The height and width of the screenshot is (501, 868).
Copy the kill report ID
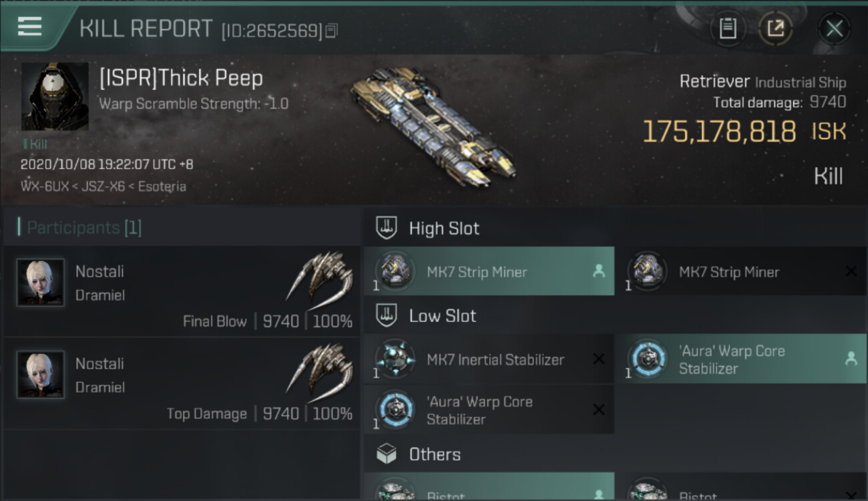coord(331,30)
